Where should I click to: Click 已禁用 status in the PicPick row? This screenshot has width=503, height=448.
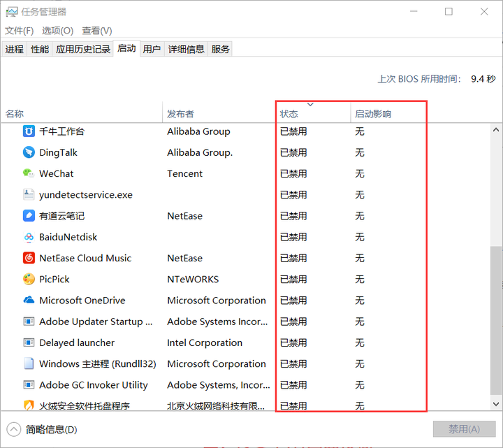click(x=293, y=280)
